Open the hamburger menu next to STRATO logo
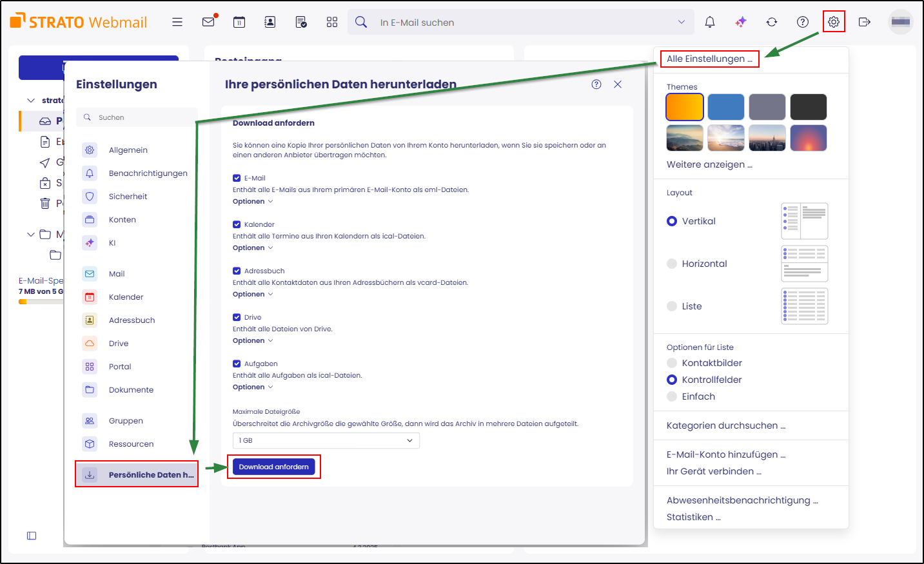Image resolution: width=924 pixels, height=564 pixels. click(x=177, y=21)
